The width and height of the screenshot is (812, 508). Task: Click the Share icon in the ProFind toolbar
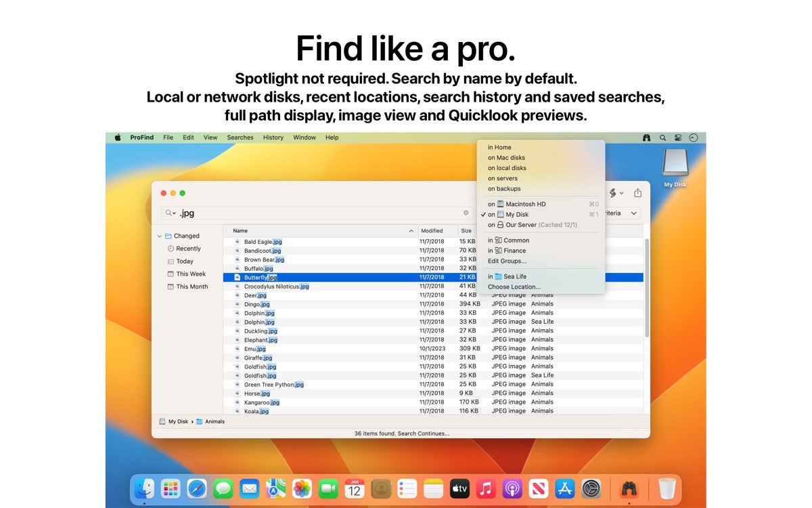(x=637, y=193)
